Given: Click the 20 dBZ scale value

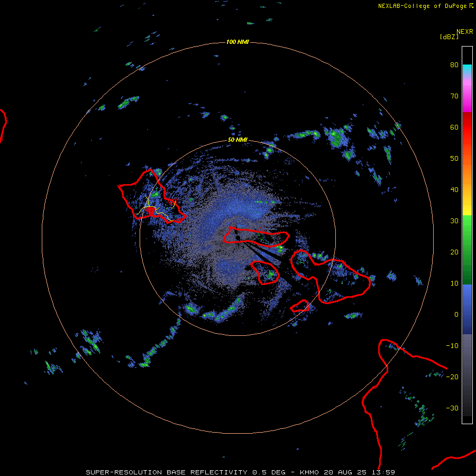Looking at the screenshot, I should coord(454,252).
